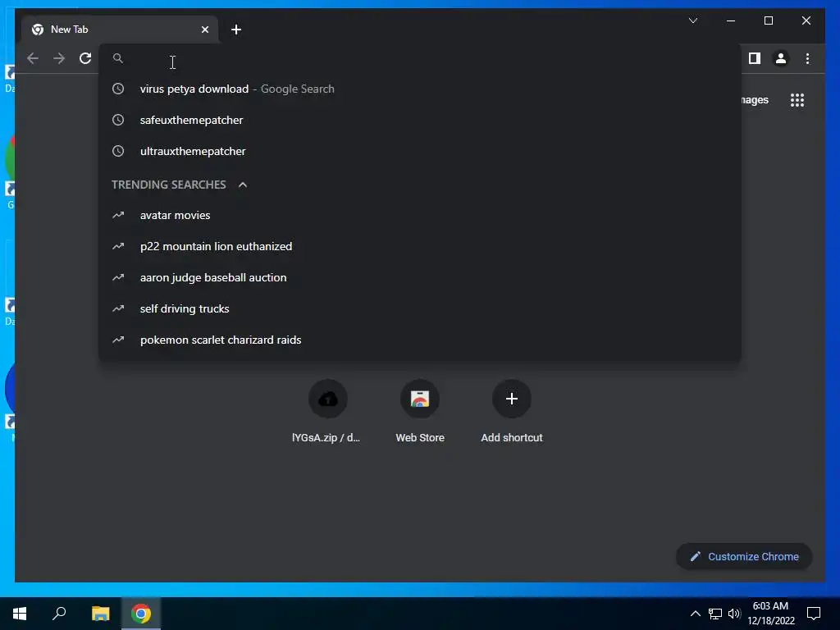Select 'ultrauxthemepatcher' history suggestion

pos(420,151)
